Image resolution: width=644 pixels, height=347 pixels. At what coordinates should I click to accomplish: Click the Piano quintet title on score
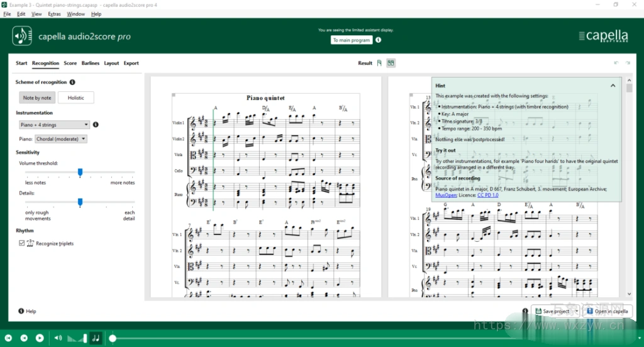click(265, 98)
